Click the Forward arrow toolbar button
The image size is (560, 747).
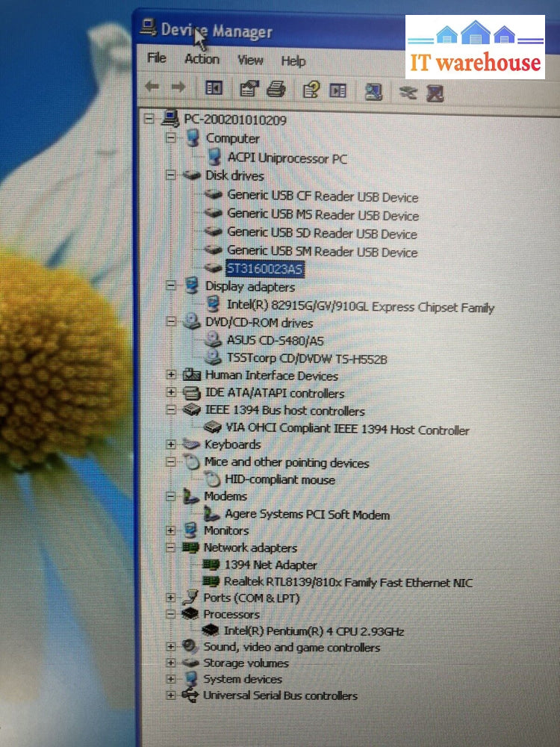(x=178, y=87)
